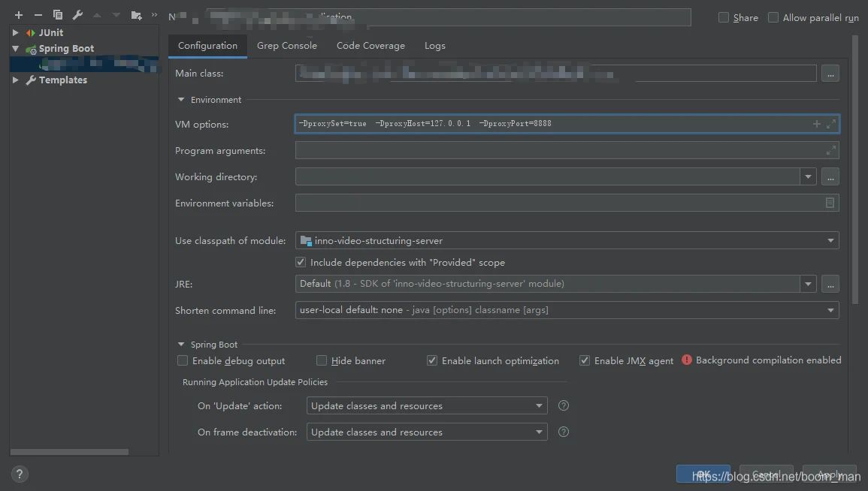Screen dimensions: 868x491
Task: Browse for Working directory
Action: tap(830, 177)
